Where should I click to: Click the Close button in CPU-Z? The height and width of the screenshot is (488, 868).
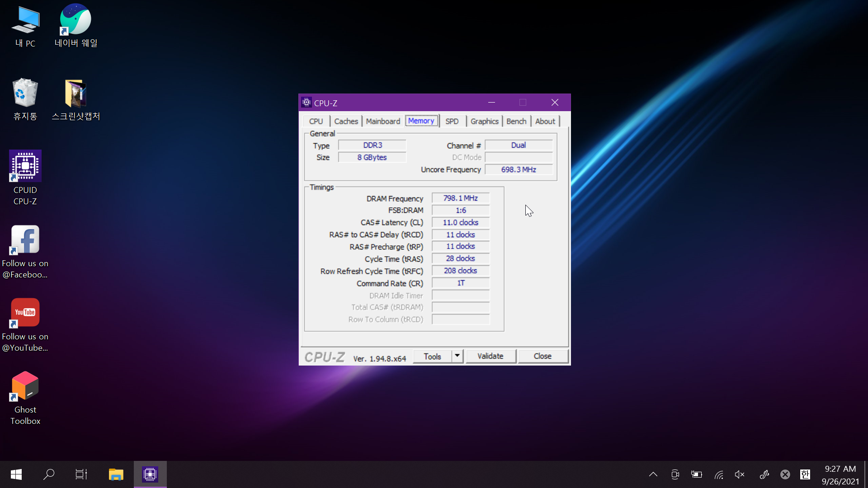(542, 356)
